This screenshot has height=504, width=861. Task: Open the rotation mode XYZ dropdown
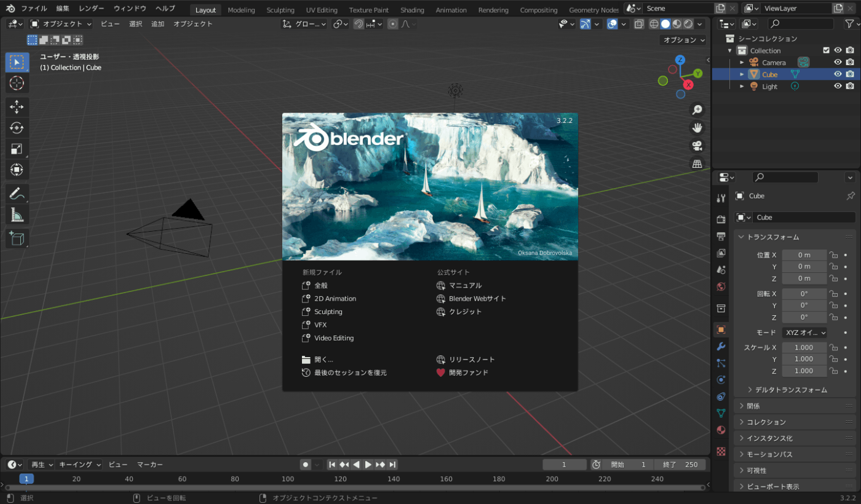pyautogui.click(x=804, y=333)
